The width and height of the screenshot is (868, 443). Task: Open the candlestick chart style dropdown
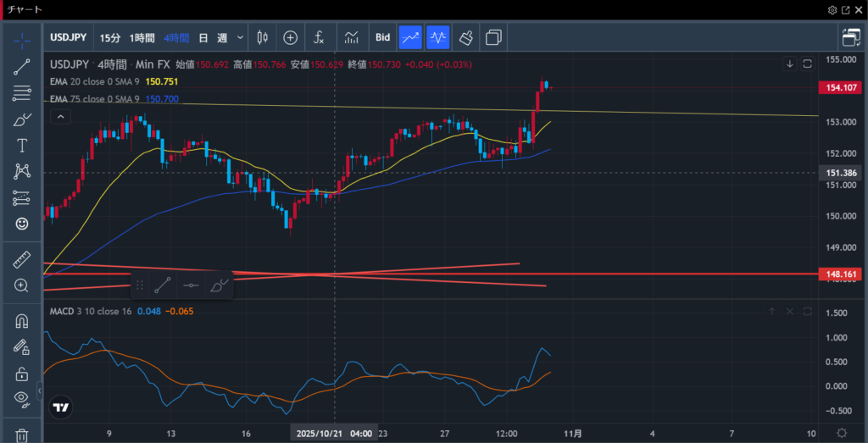tap(261, 37)
